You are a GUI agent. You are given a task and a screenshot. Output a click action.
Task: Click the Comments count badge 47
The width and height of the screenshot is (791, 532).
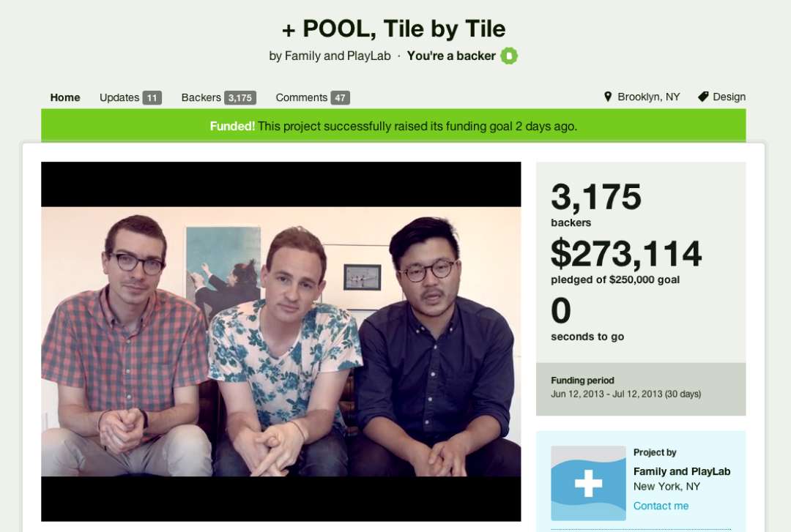tap(340, 98)
